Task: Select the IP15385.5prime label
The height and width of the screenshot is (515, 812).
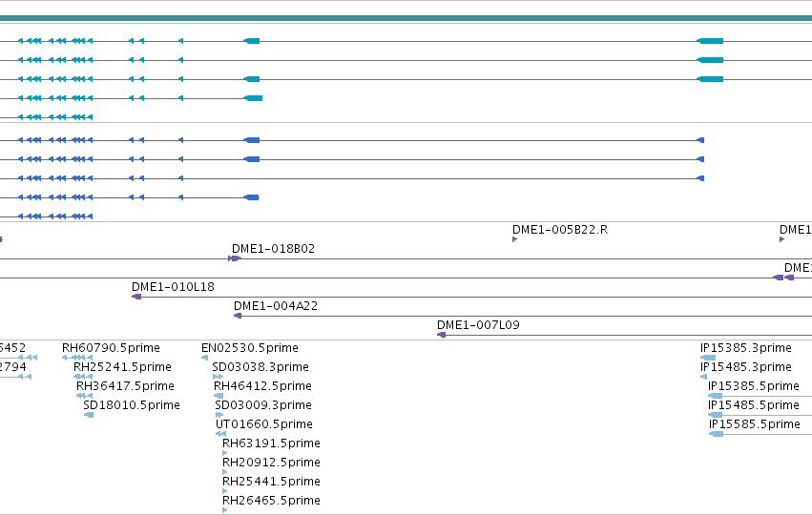Action: (754, 386)
